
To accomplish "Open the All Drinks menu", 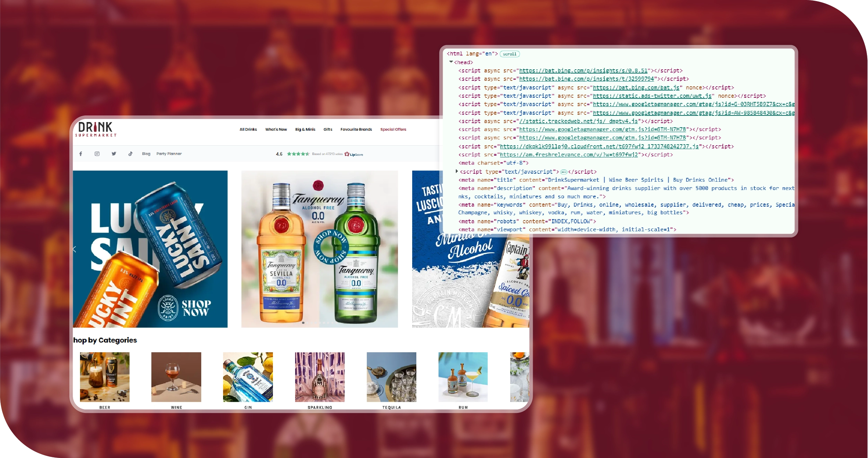I will [248, 129].
